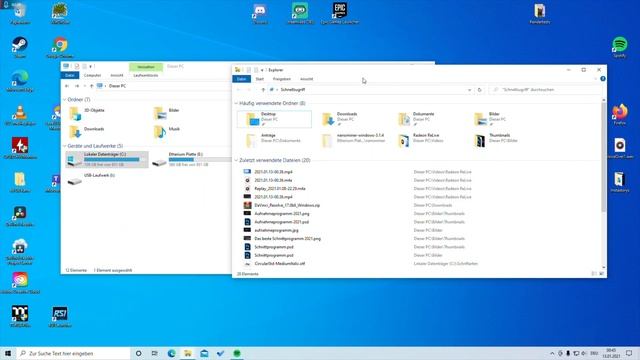Click refresh button next to Schnellzugriff address bar
Viewport: 640px width, 360px height.
tap(480, 90)
